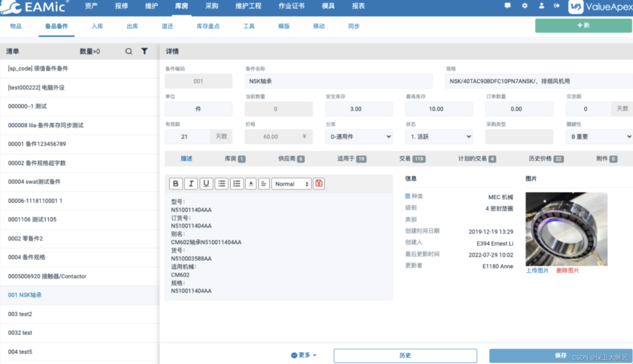The image size is (633, 364).
Task: Click the 上传图片 link
Action: coord(537,270)
